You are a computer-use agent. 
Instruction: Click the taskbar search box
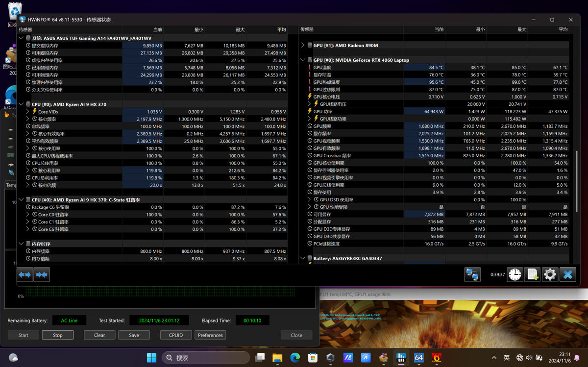pyautogui.click(x=206, y=358)
